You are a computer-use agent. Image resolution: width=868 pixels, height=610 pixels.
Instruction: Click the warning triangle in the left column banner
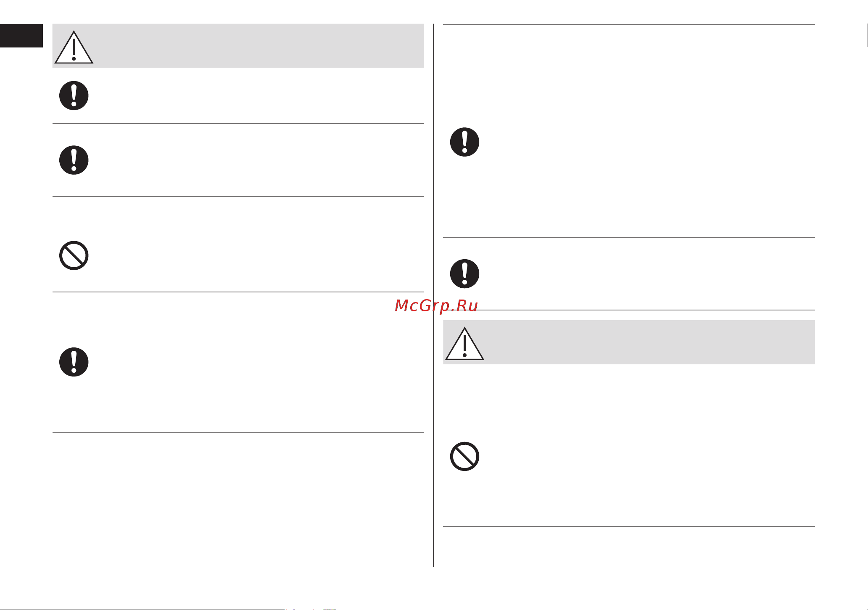(x=74, y=47)
